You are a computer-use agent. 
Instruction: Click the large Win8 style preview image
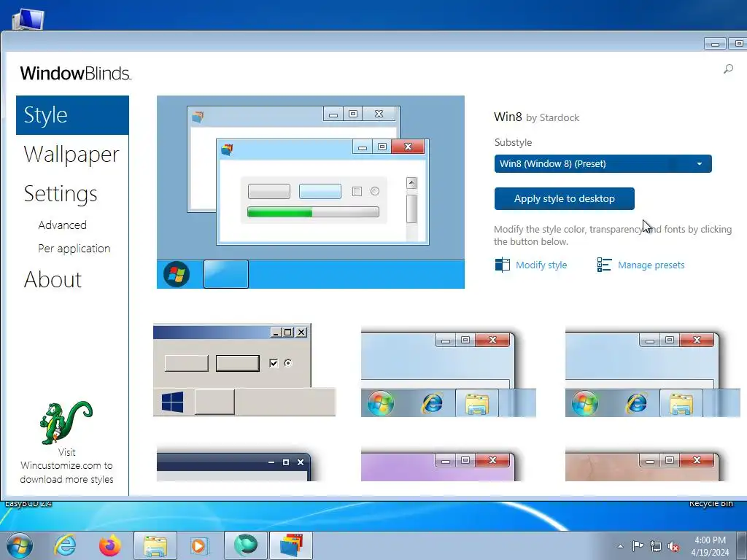click(x=311, y=192)
